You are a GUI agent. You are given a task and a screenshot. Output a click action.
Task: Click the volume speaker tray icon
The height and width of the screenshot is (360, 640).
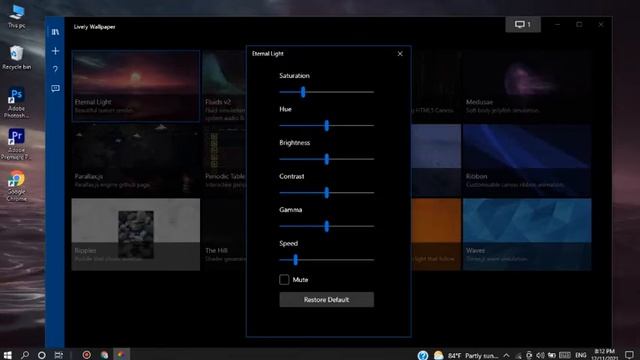(x=540, y=356)
